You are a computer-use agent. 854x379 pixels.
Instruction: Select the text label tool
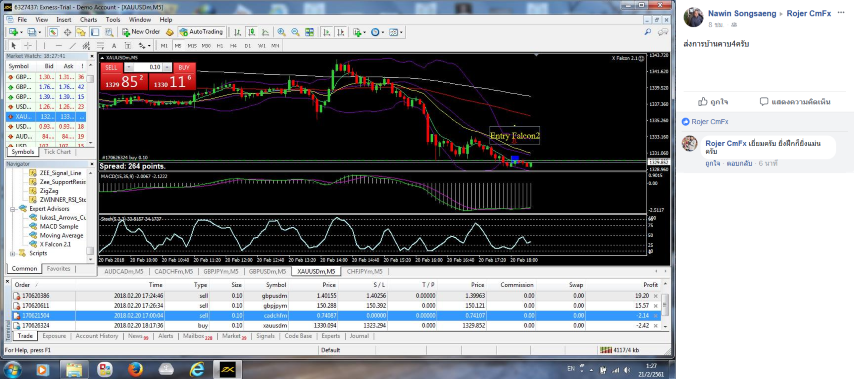pos(127,46)
